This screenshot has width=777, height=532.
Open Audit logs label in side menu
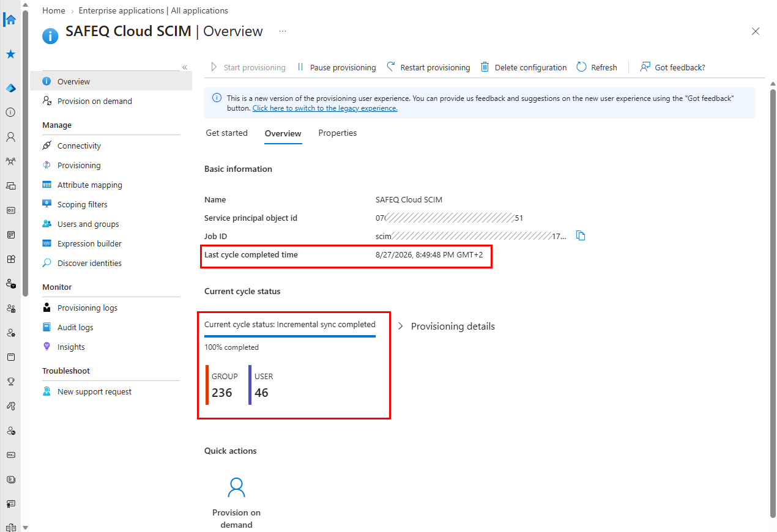click(x=75, y=327)
